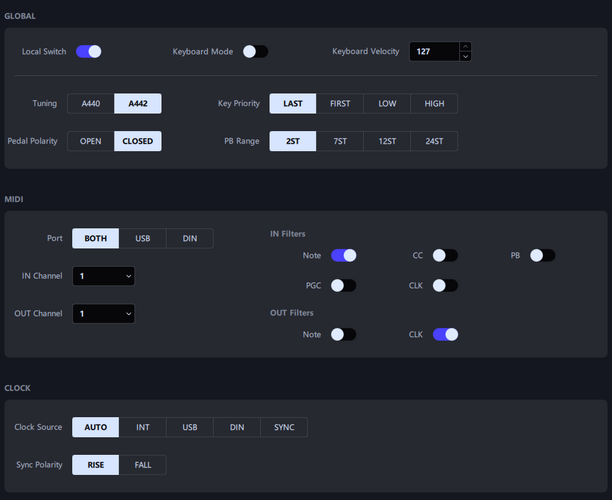Turn on the PB input filter
The width and height of the screenshot is (612, 500).
pyautogui.click(x=542, y=256)
